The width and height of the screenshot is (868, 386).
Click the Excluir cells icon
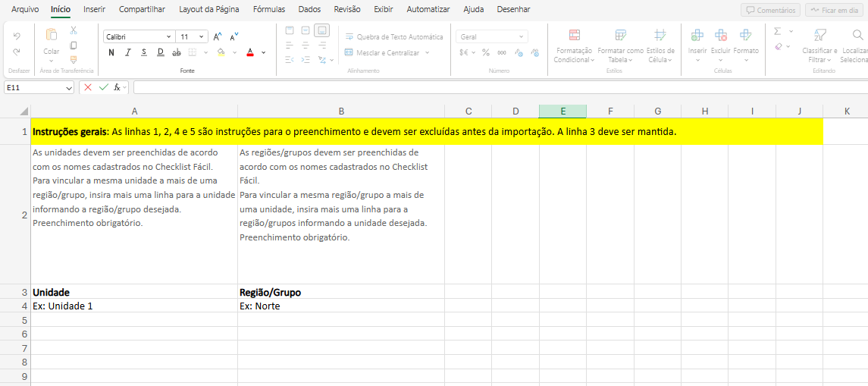[x=721, y=36]
